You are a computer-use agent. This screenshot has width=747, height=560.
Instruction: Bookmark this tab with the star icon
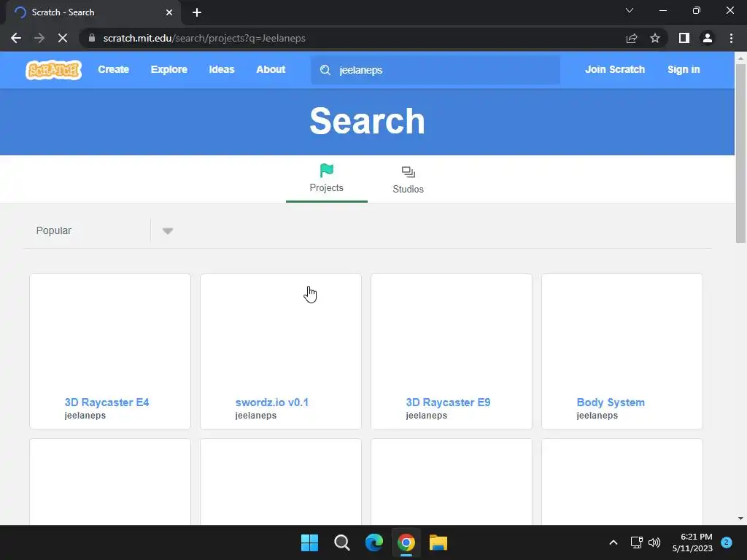(655, 38)
